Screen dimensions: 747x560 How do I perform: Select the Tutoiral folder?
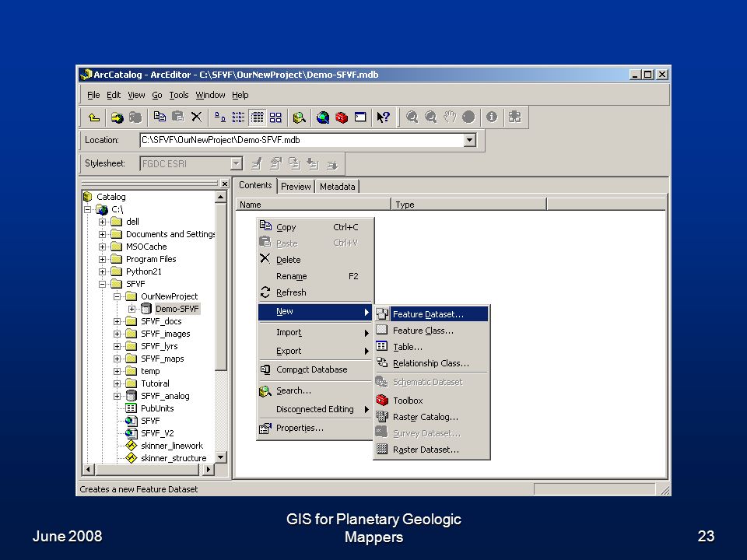tap(155, 383)
